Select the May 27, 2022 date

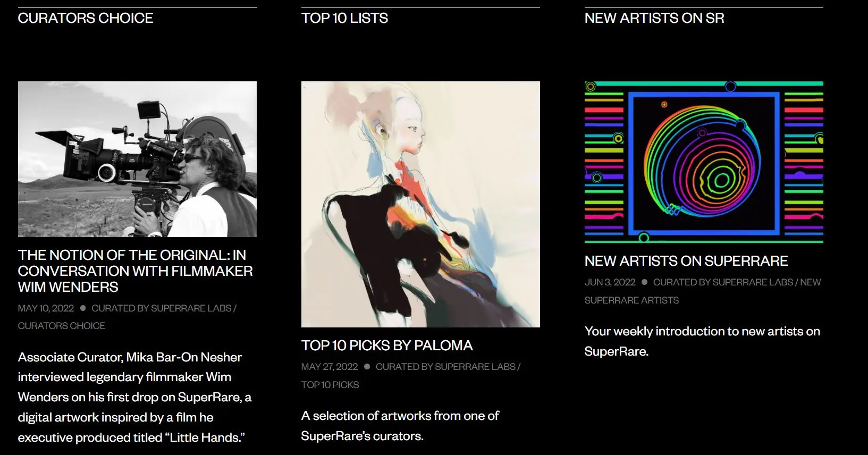[330, 367]
